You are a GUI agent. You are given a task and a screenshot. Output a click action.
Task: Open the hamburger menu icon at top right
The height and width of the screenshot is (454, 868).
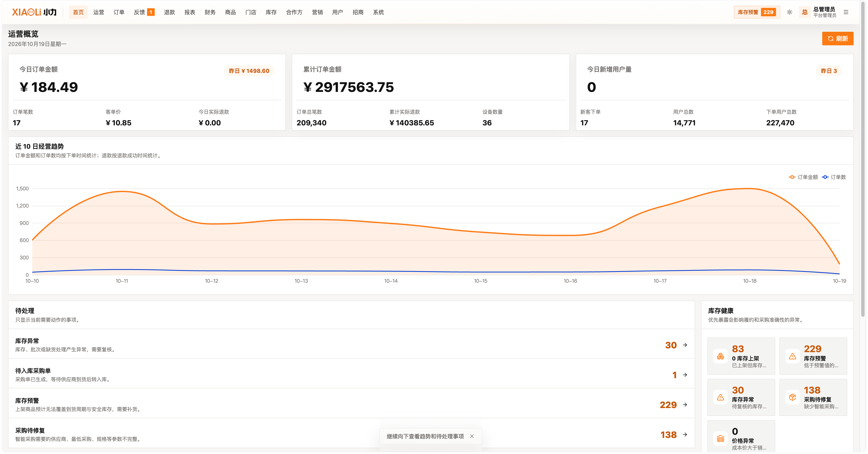pyautogui.click(x=846, y=12)
